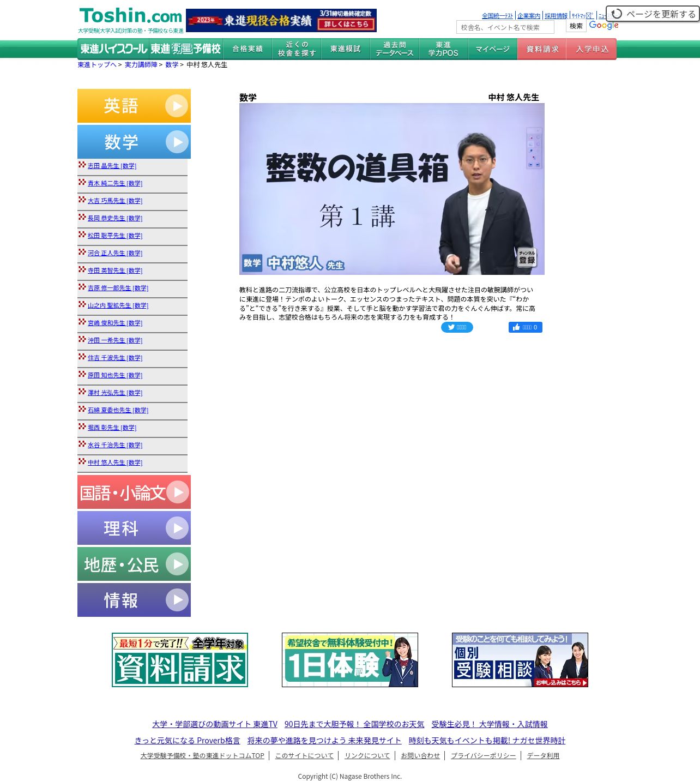Collapse the 数学 subject category
Viewport: 700px width, 781px height.
134,142
